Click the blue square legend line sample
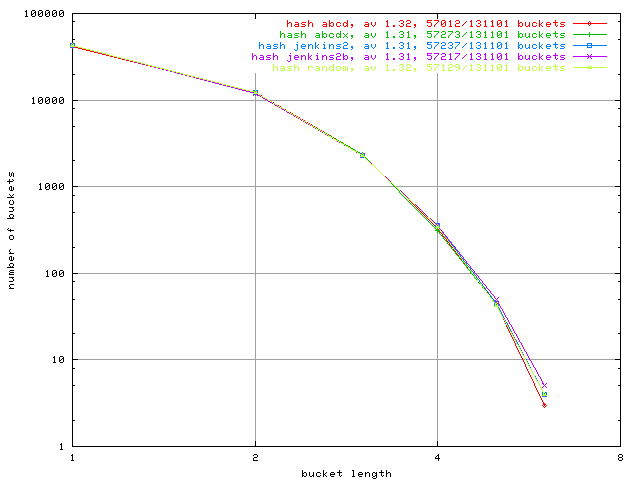640x480 pixels. tap(590, 46)
